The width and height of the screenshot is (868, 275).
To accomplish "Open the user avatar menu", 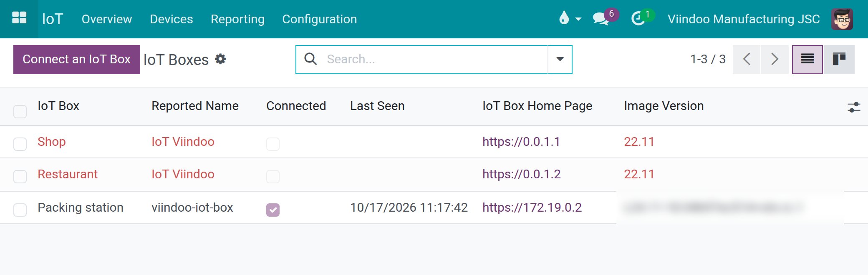I will tap(842, 19).
